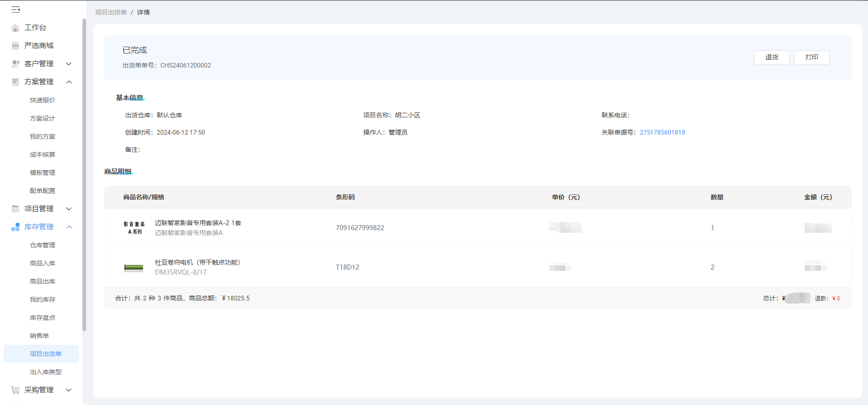Collapse the 方案管理 chevron
Image resolution: width=868 pixels, height=405 pixels.
[x=69, y=82]
